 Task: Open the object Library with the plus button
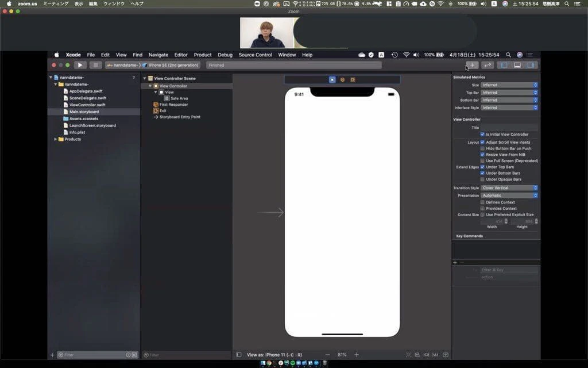[472, 65]
